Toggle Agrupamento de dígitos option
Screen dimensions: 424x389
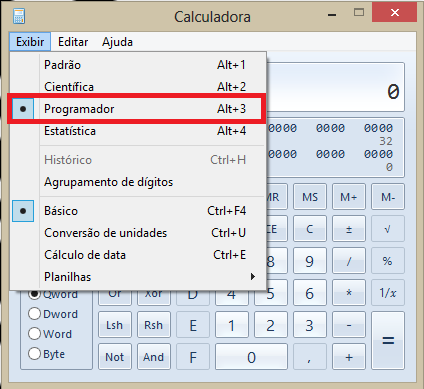pos(138,182)
